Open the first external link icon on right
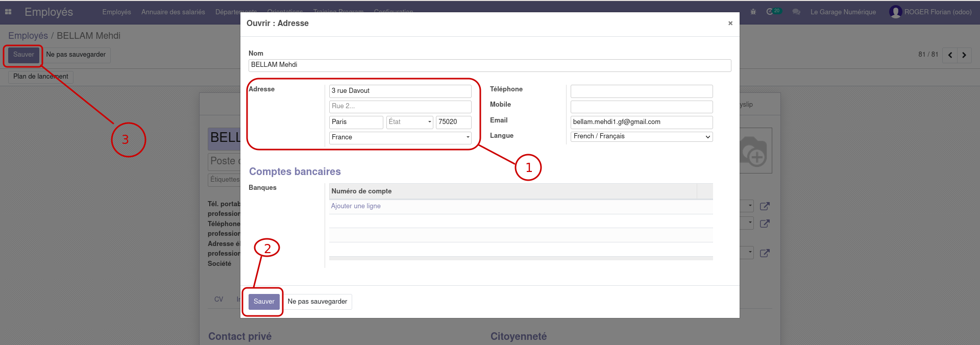Viewport: 980px width, 345px height. pyautogui.click(x=765, y=206)
